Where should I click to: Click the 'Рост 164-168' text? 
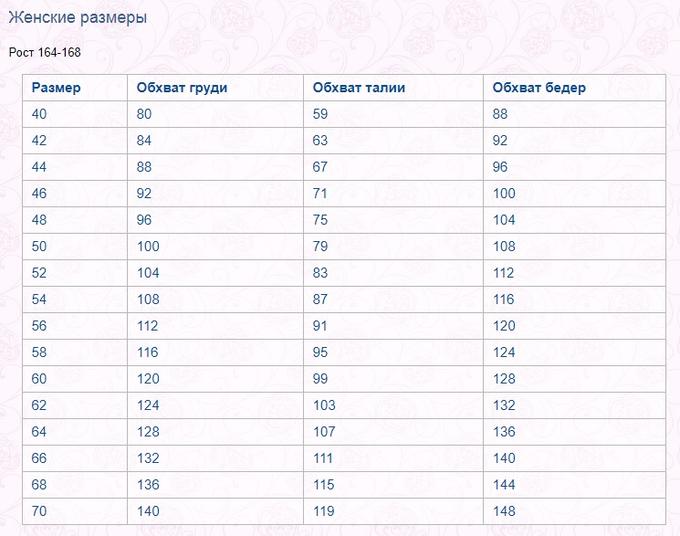coord(44,52)
